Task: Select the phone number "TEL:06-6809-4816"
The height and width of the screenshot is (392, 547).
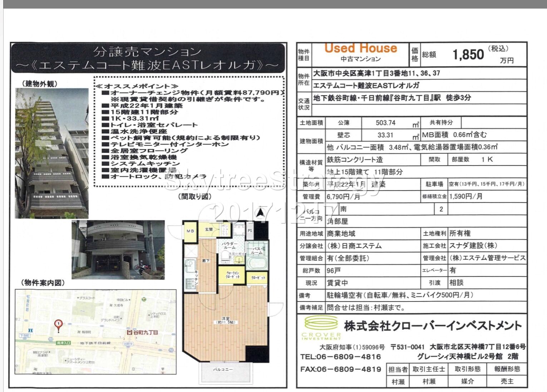Action: pos(341,357)
